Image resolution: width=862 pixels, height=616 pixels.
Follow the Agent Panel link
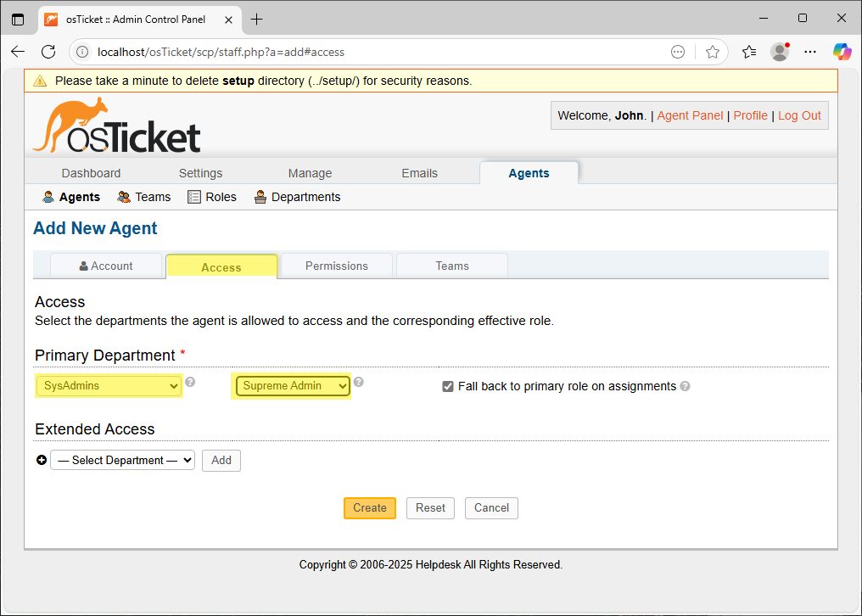tap(690, 115)
